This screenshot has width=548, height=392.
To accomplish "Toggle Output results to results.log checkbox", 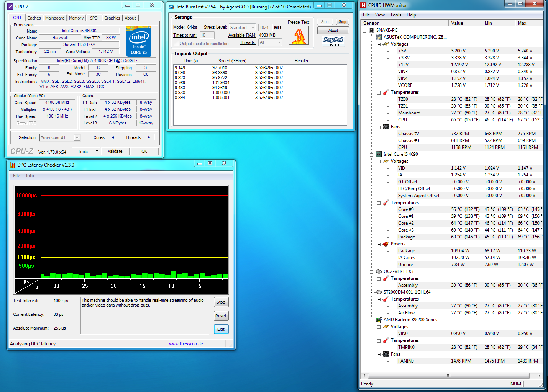I will tap(177, 44).
